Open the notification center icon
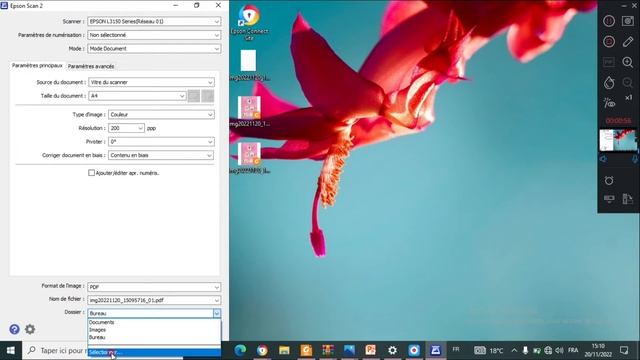The height and width of the screenshot is (360, 640). pyautogui.click(x=624, y=350)
